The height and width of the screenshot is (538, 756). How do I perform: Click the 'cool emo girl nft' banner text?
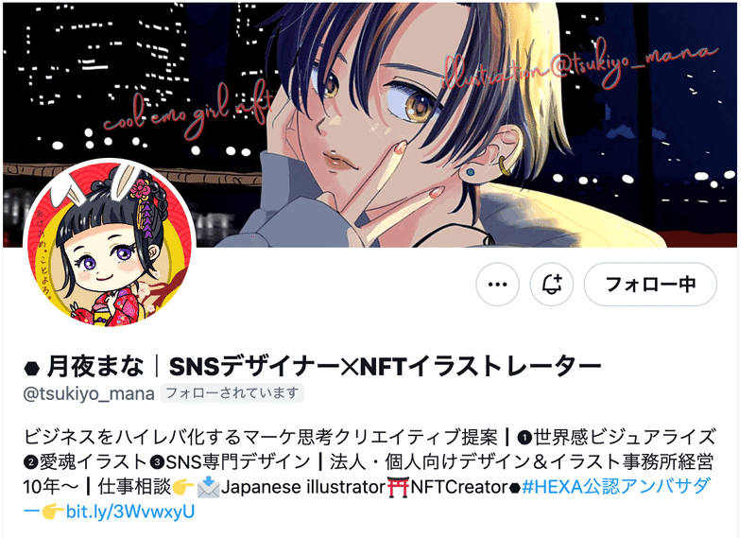pyautogui.click(x=188, y=112)
